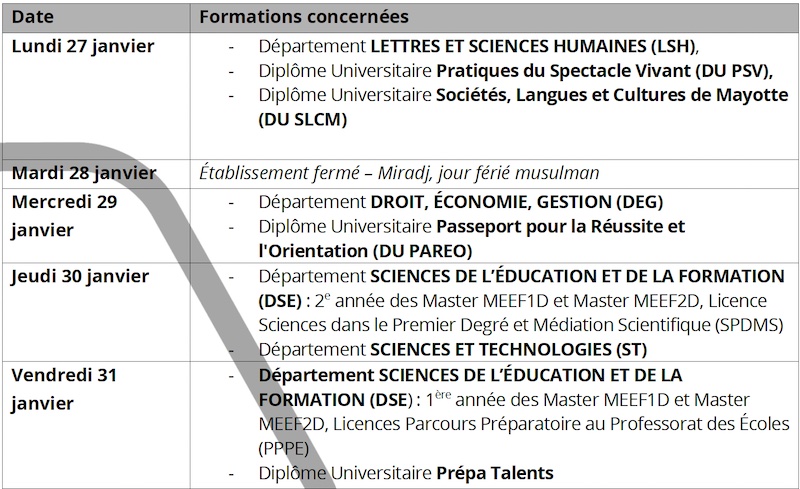Click the (DU SLCM) text
The width and height of the screenshot is (800, 489).
(x=303, y=120)
